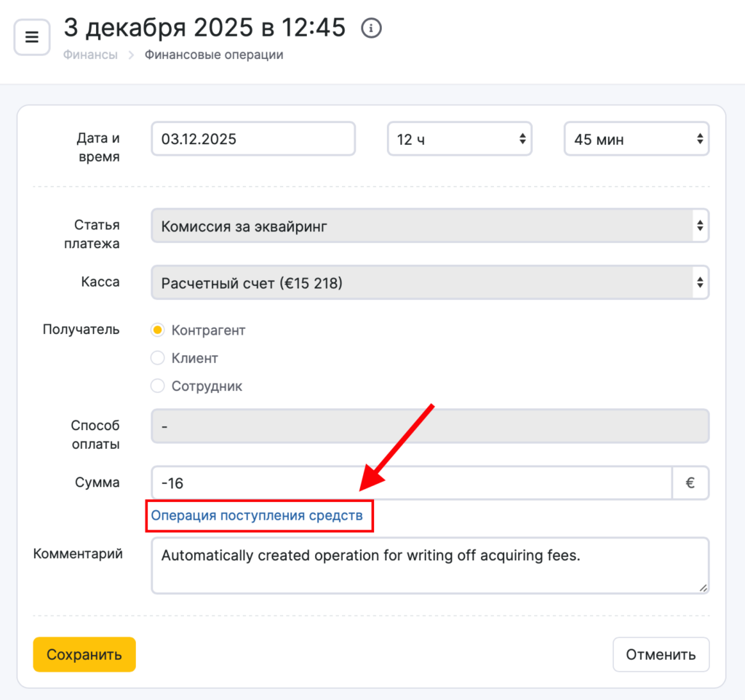Open Финансовые операции breadcrumb

pos(213,55)
